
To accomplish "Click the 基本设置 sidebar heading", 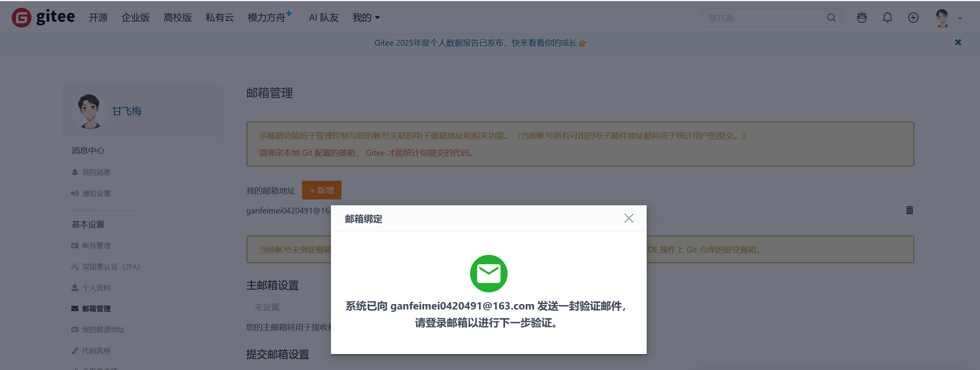I will click(88, 224).
